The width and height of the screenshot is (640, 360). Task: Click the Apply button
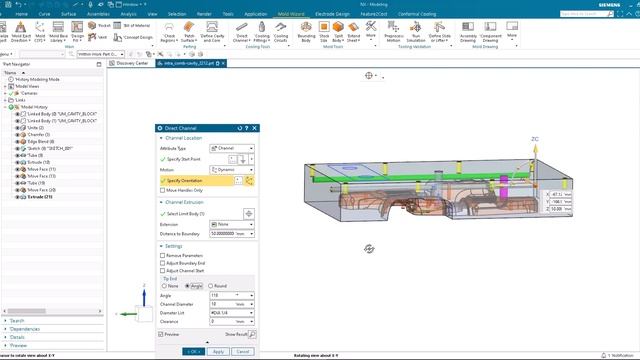pos(218,351)
